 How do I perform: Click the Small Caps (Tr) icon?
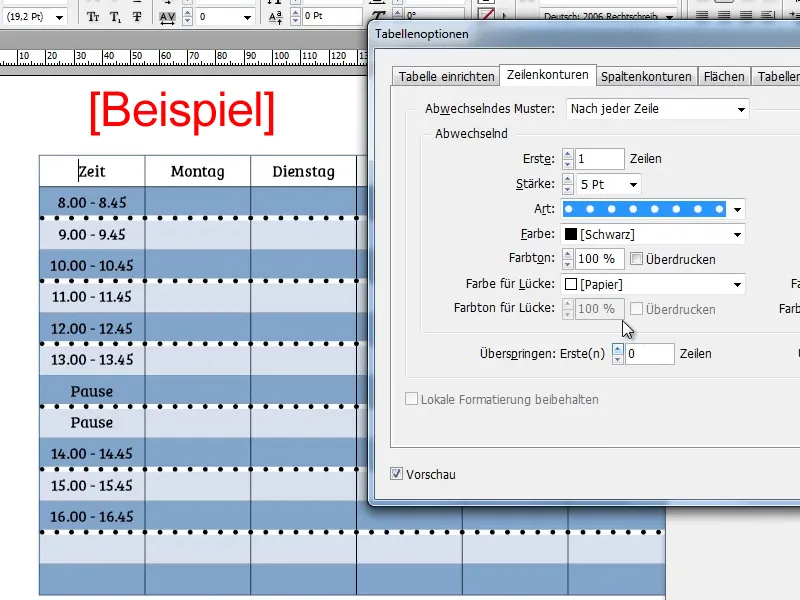click(93, 17)
